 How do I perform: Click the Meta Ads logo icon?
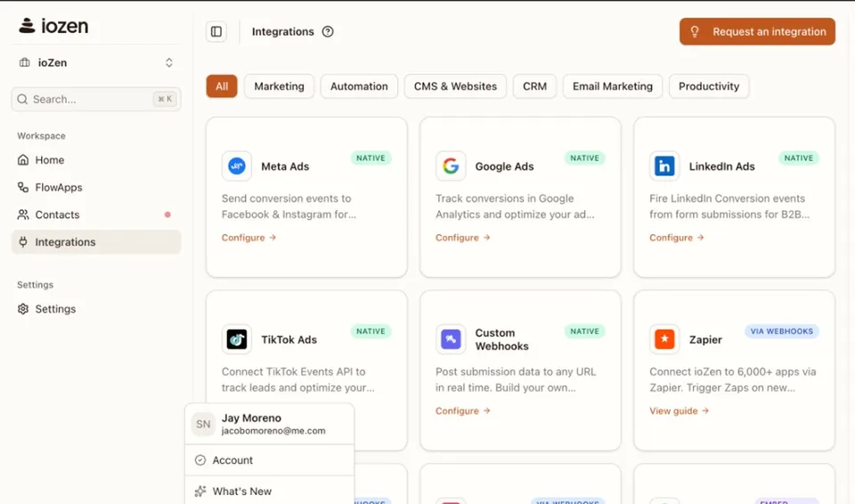(x=237, y=166)
